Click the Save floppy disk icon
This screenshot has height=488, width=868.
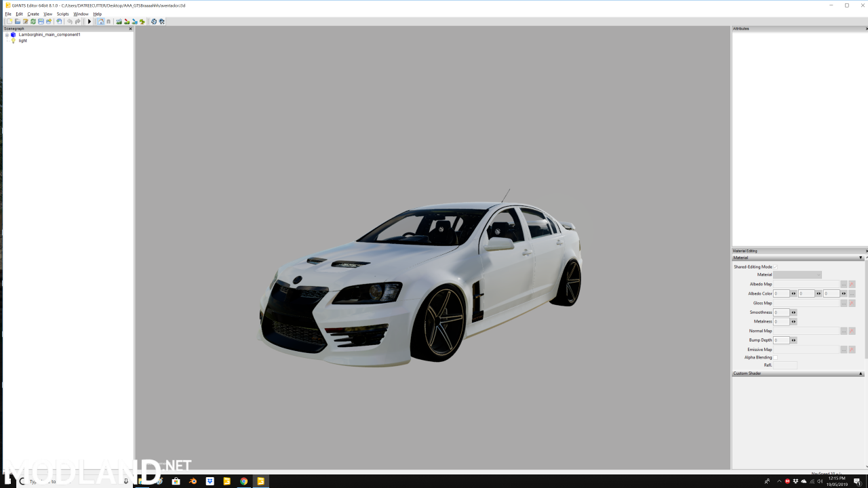click(x=41, y=22)
